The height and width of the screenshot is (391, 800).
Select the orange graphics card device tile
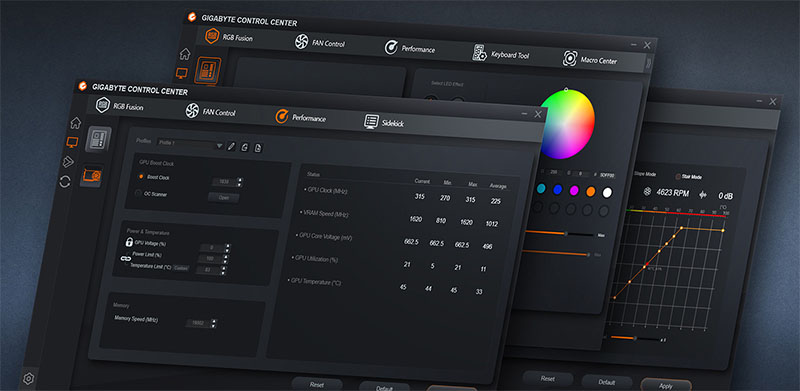point(92,176)
